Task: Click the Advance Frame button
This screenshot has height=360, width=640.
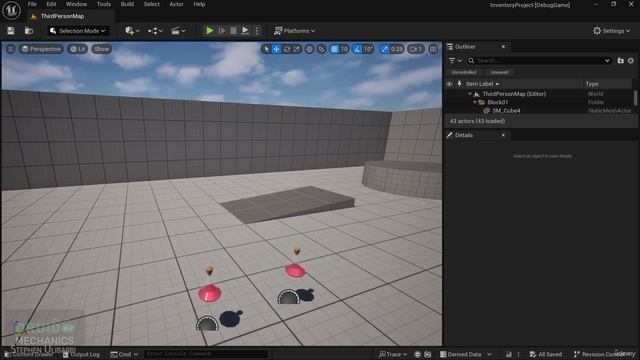Action: click(222, 31)
